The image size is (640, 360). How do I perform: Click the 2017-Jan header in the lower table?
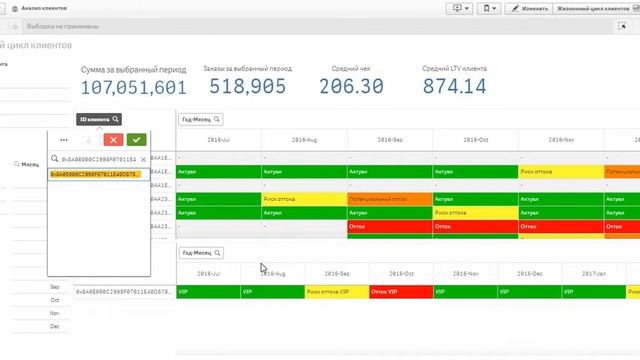coord(594,273)
